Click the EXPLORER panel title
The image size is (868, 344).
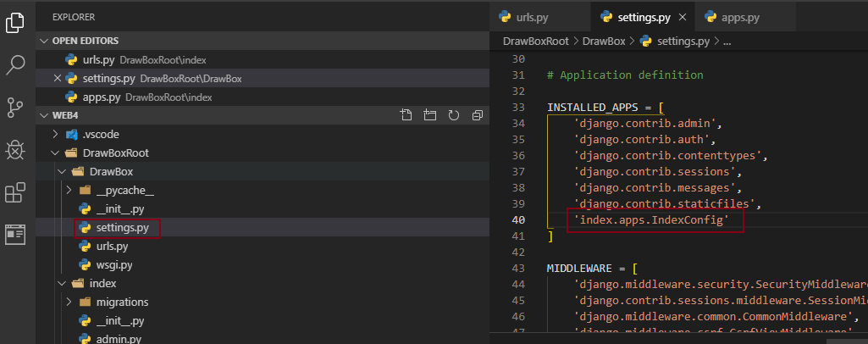74,17
